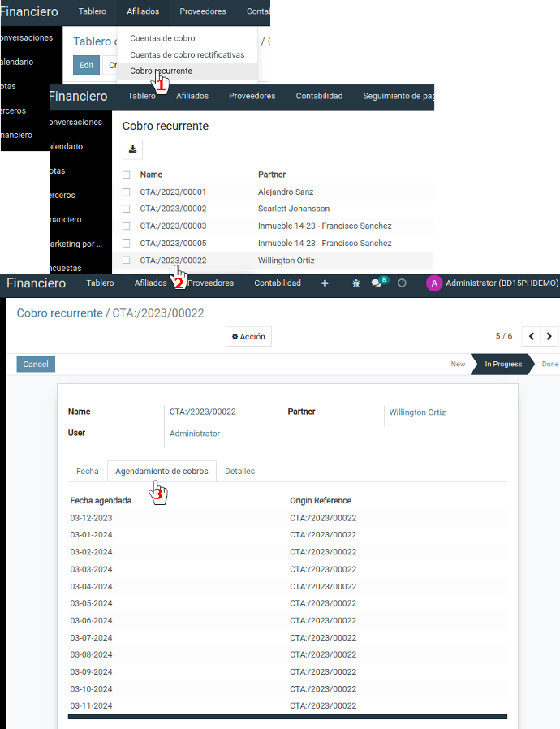Open the Fecha tab
The height and width of the screenshot is (729, 560).
pyautogui.click(x=88, y=472)
